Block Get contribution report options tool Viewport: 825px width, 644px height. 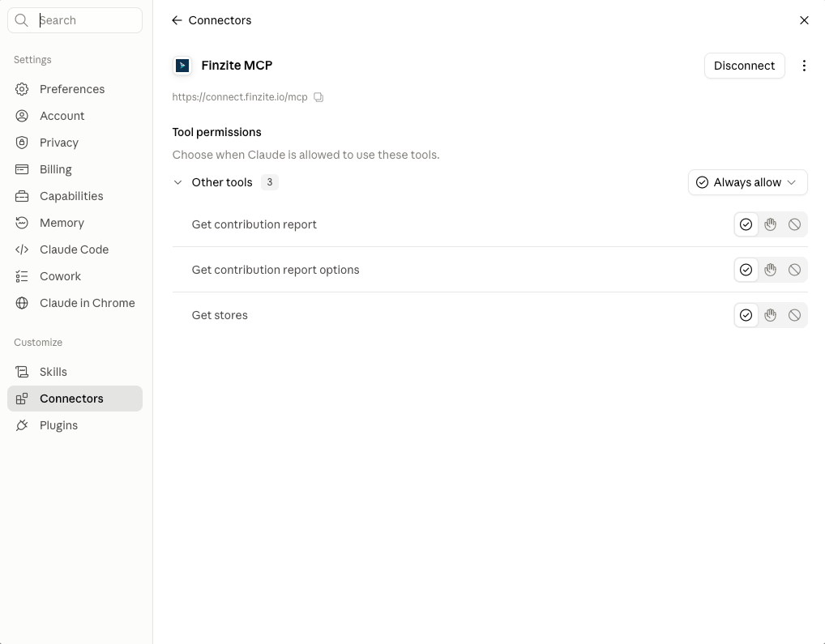[x=794, y=270]
